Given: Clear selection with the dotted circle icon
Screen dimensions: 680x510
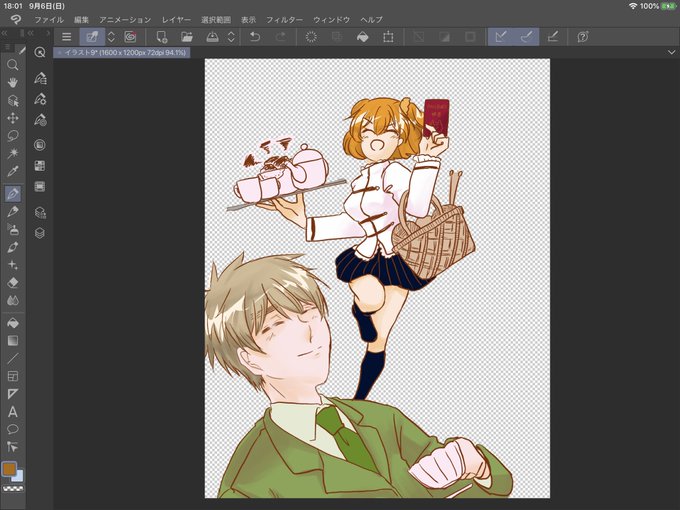Looking at the screenshot, I should click(x=311, y=37).
